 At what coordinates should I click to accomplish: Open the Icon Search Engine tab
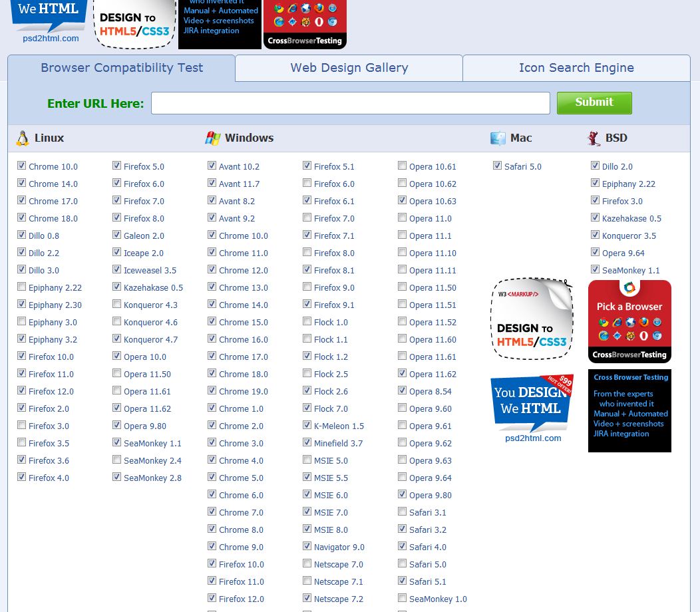[x=576, y=68]
